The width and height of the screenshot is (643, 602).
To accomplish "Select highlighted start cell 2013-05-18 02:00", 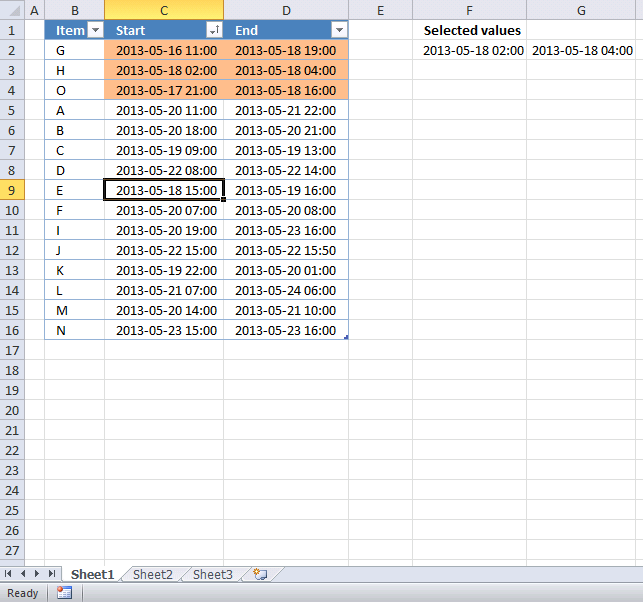I will tap(164, 71).
